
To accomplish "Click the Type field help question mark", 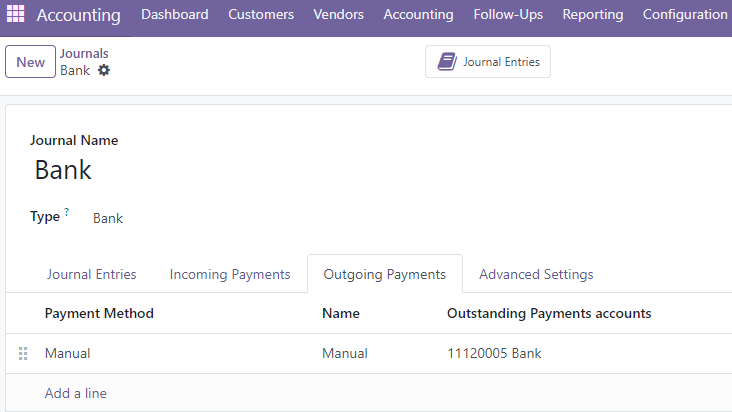I will 67,212.
